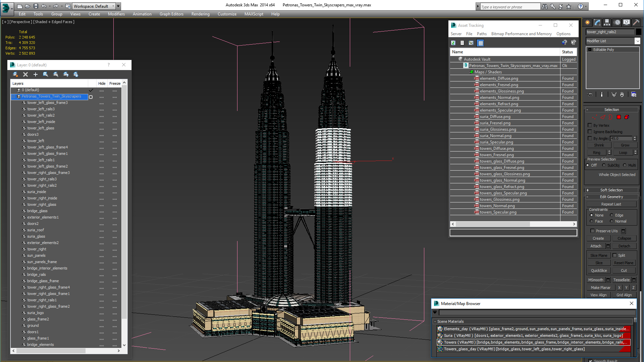Click the Collapse button
Screen dimensions: 644x362
coord(624,238)
